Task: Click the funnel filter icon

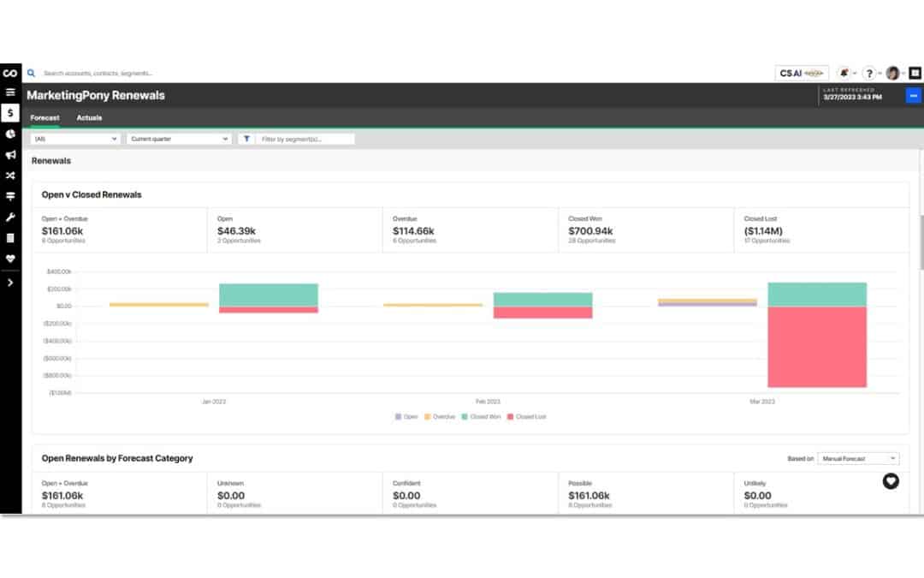Action: (x=246, y=139)
